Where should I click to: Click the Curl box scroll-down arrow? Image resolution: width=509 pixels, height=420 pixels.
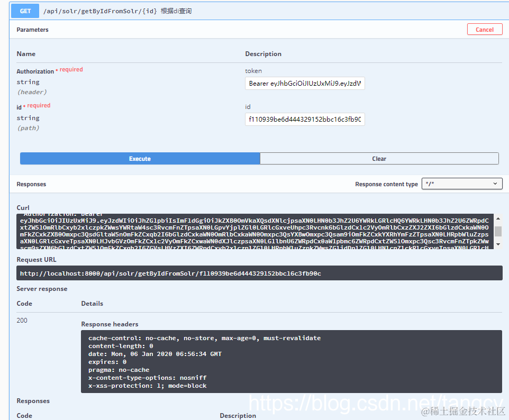click(498, 244)
